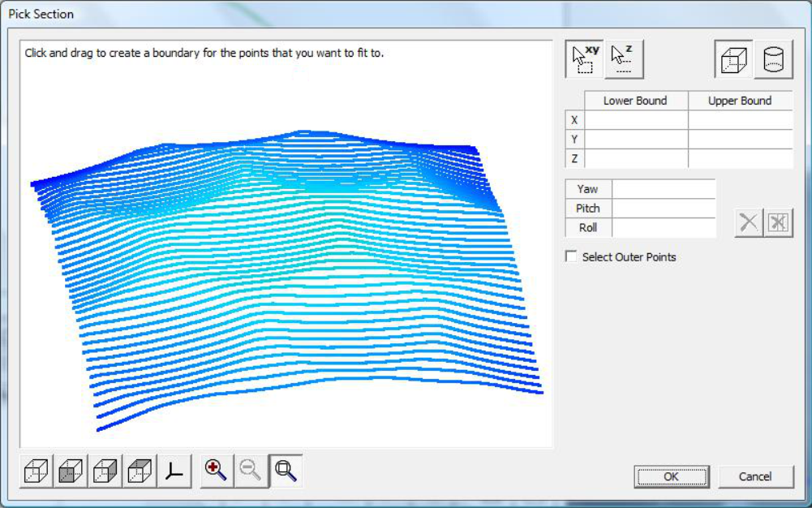Click the cube icon with shaded top face
812x508 pixels.
pos(139,471)
